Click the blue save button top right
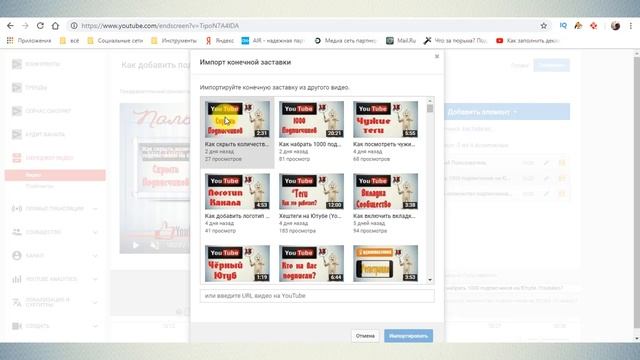The height and width of the screenshot is (360, 640). (x=551, y=65)
